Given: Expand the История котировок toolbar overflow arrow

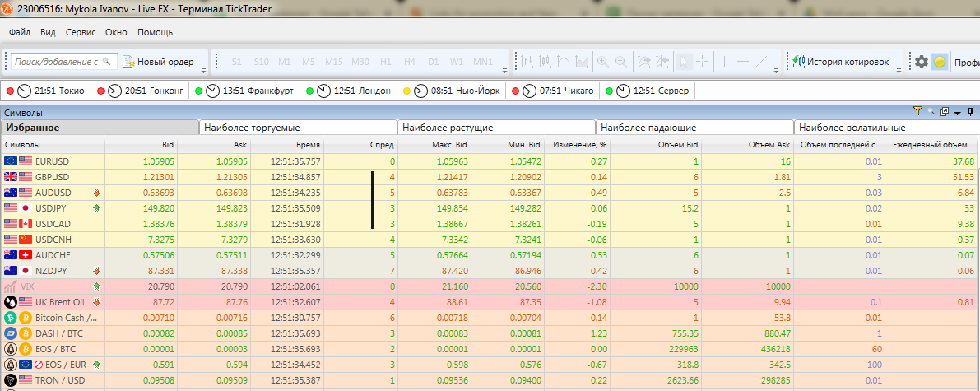Looking at the screenshot, I should coord(899,72).
